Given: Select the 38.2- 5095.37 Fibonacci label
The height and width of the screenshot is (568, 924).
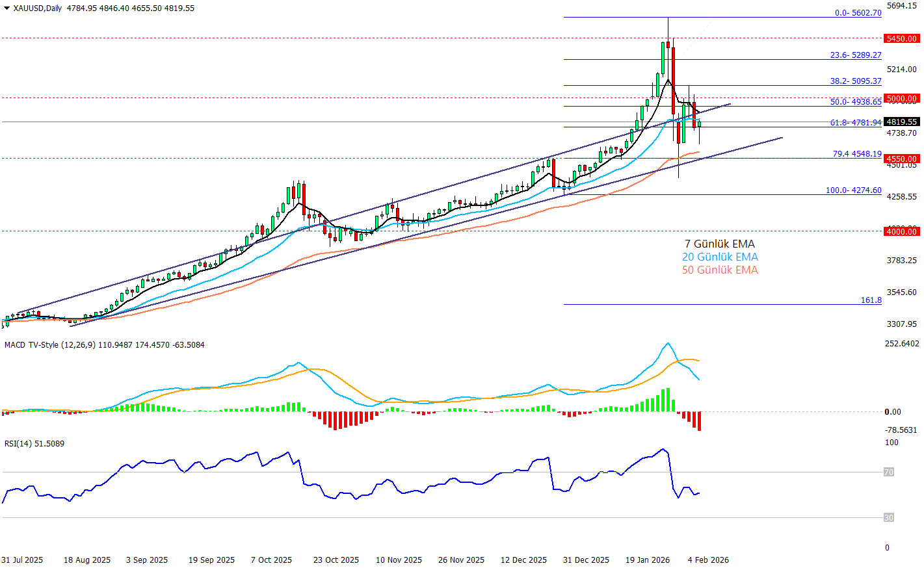Looking at the screenshot, I should [x=856, y=81].
